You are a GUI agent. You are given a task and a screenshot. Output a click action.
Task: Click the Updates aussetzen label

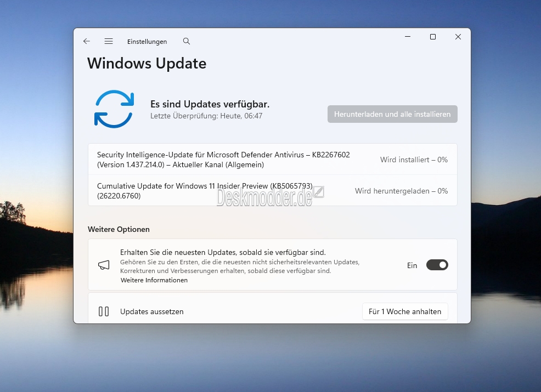pos(152,311)
